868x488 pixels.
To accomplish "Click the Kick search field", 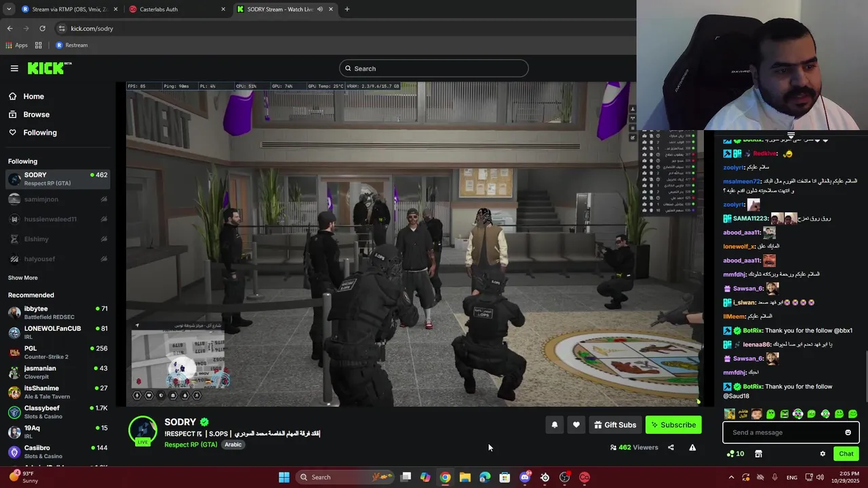I will click(434, 68).
